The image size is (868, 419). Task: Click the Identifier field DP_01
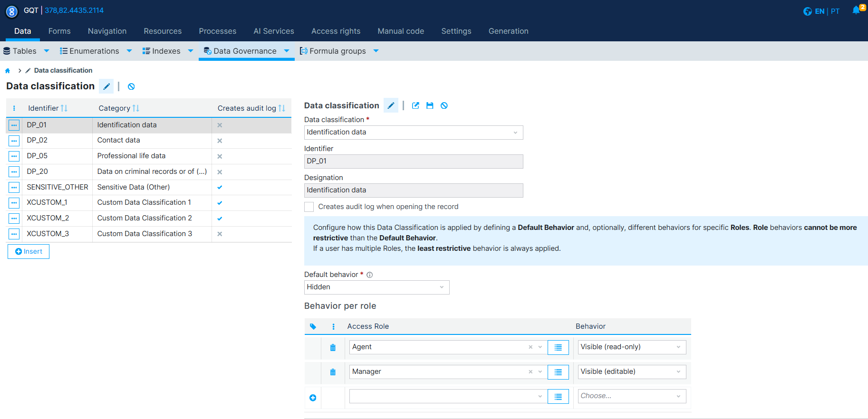click(414, 162)
